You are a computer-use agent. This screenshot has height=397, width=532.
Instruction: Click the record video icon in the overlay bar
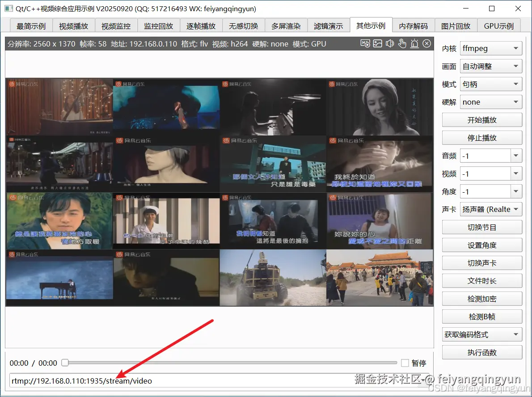(365, 44)
